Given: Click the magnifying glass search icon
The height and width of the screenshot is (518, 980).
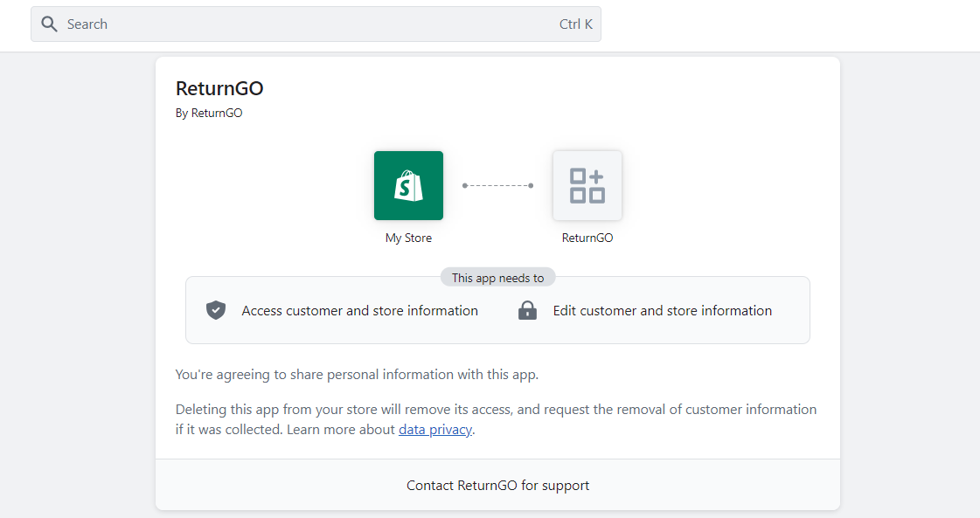Looking at the screenshot, I should click(49, 24).
